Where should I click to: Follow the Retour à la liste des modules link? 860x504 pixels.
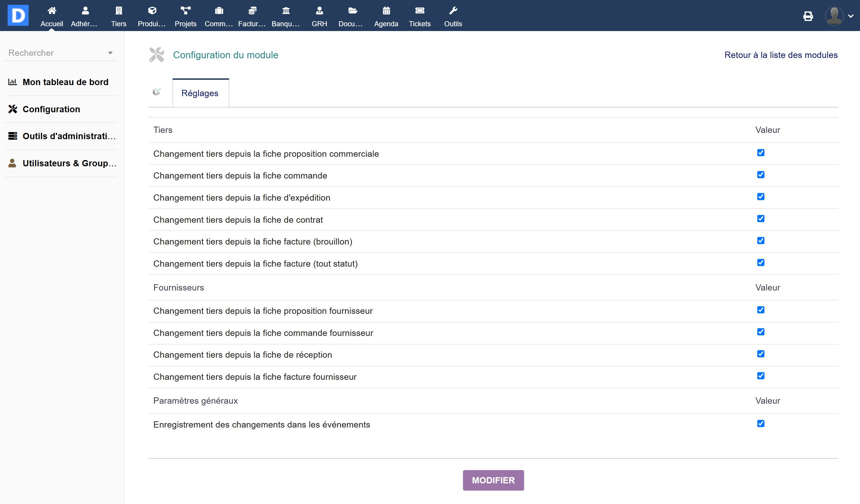point(781,55)
